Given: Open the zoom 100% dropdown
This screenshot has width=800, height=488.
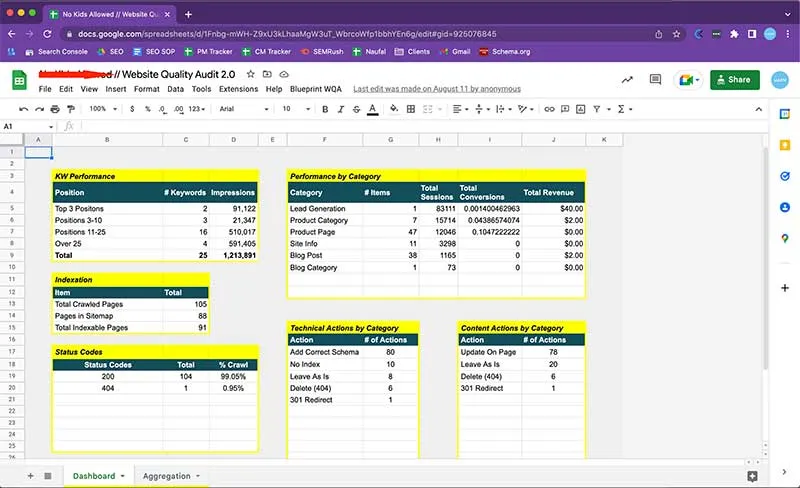Looking at the screenshot, I should [103, 109].
